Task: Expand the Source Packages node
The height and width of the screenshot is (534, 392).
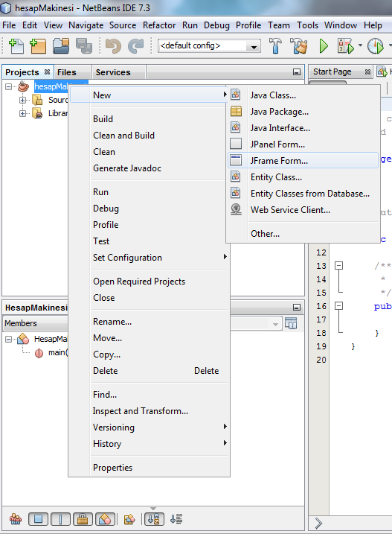Action: coord(22,100)
